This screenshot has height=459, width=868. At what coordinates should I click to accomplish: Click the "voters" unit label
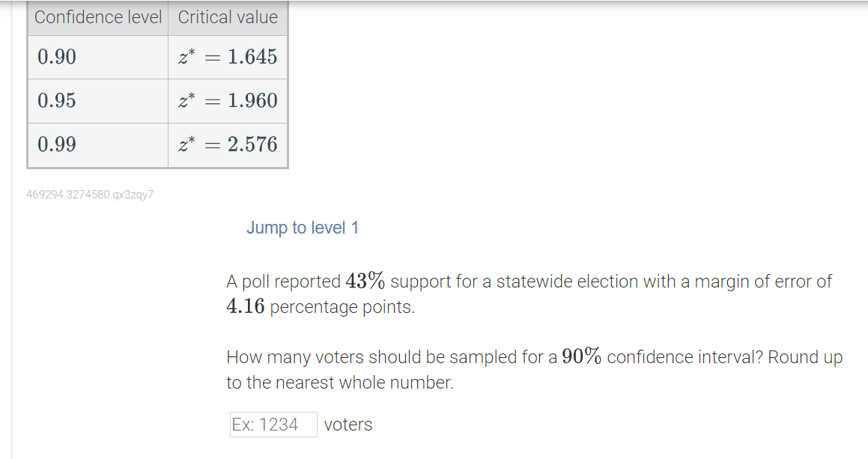[x=348, y=425]
